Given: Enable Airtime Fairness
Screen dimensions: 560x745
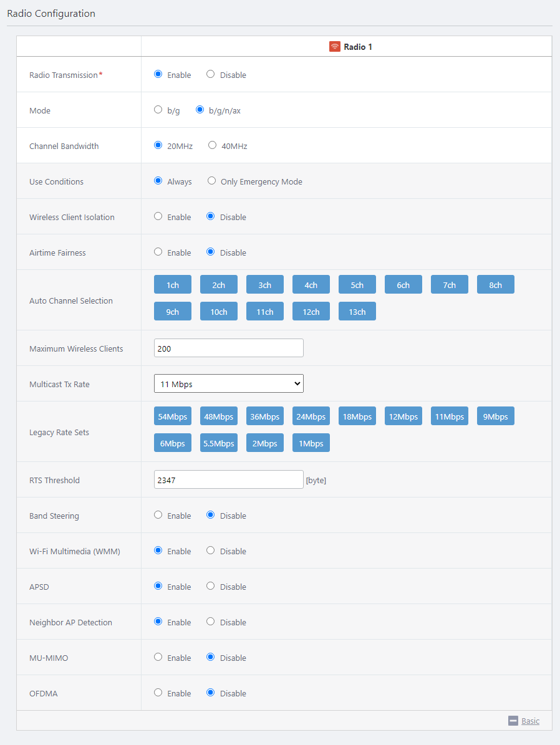Looking at the screenshot, I should 158,252.
